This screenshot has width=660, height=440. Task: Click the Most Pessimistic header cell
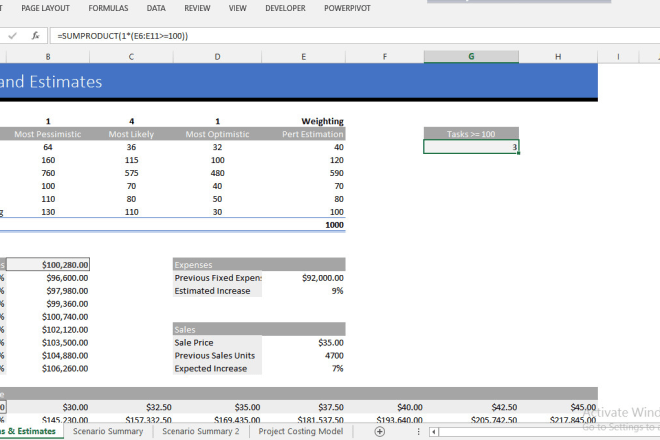tap(48, 134)
